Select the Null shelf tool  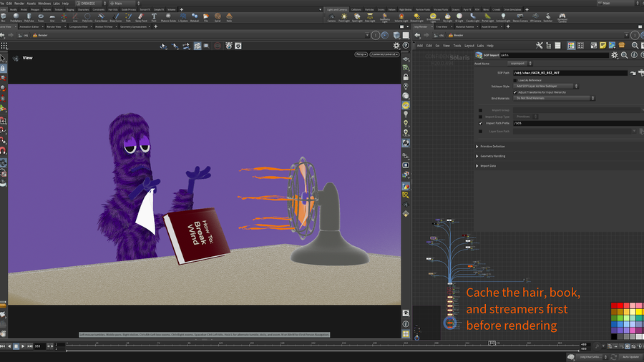click(x=64, y=18)
